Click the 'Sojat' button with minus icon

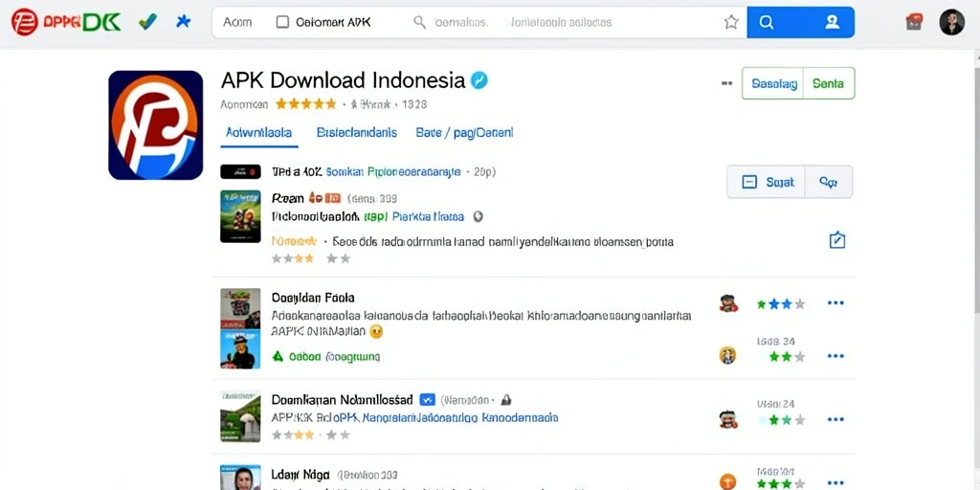point(767,182)
